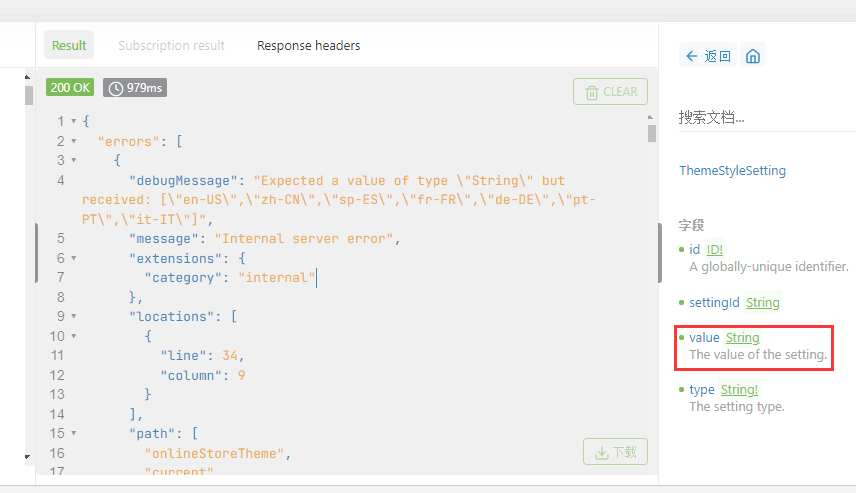Collapse the errors array fold arrow

(74, 141)
